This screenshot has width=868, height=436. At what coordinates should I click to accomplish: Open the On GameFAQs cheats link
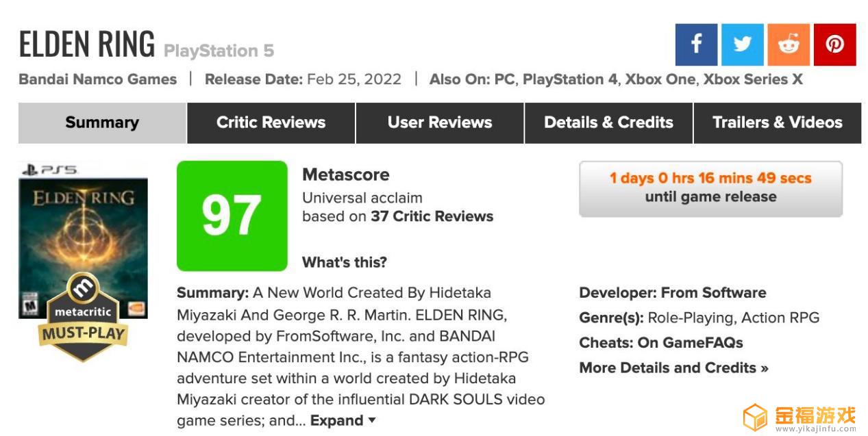pyautogui.click(x=690, y=342)
